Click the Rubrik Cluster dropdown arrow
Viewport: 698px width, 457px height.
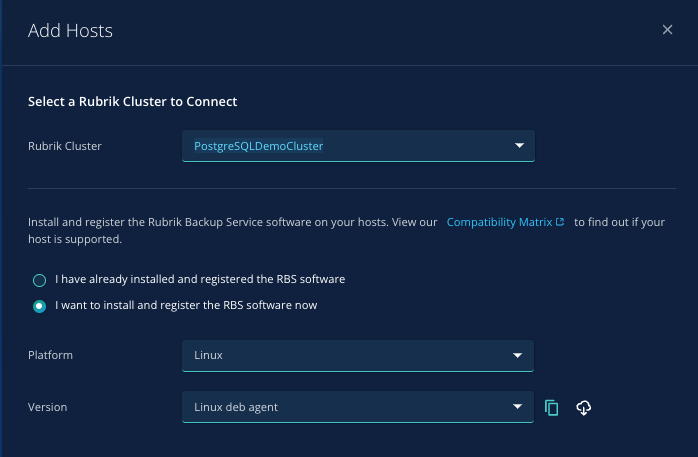pyautogui.click(x=519, y=146)
